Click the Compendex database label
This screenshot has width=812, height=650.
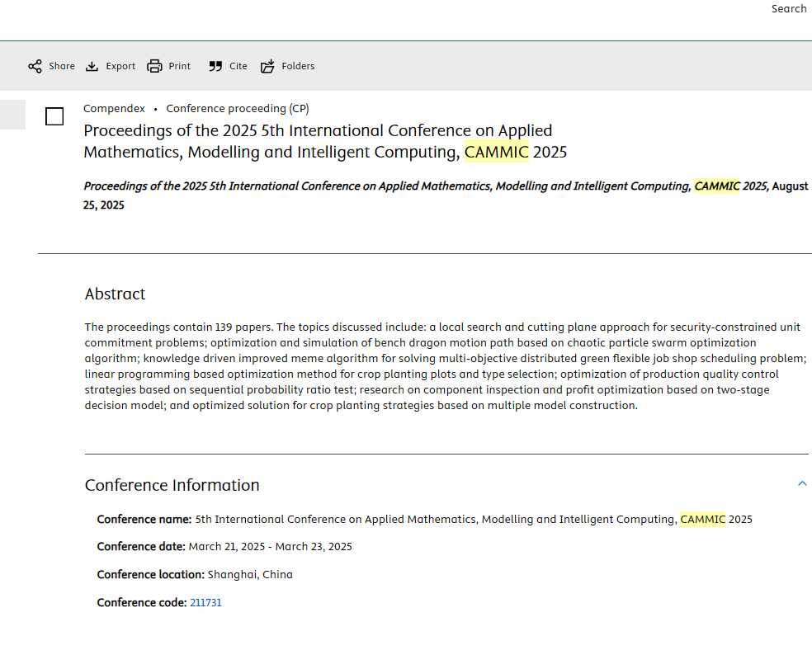tap(114, 108)
